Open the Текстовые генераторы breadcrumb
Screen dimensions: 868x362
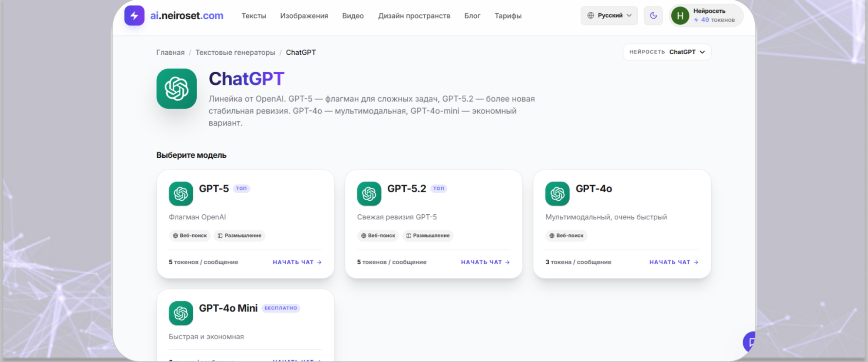coord(235,52)
